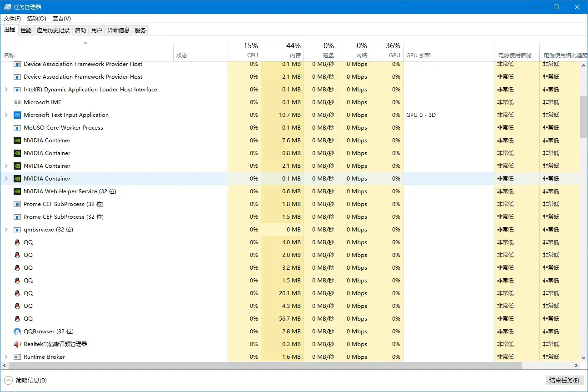The image size is (588, 392).
Task: Click the QQBrowser process icon
Action: (x=17, y=332)
